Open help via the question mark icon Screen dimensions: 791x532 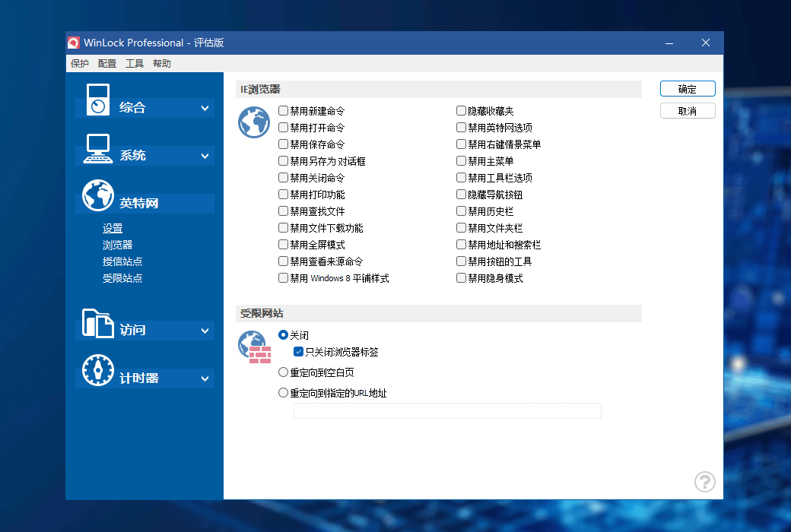pyautogui.click(x=705, y=482)
